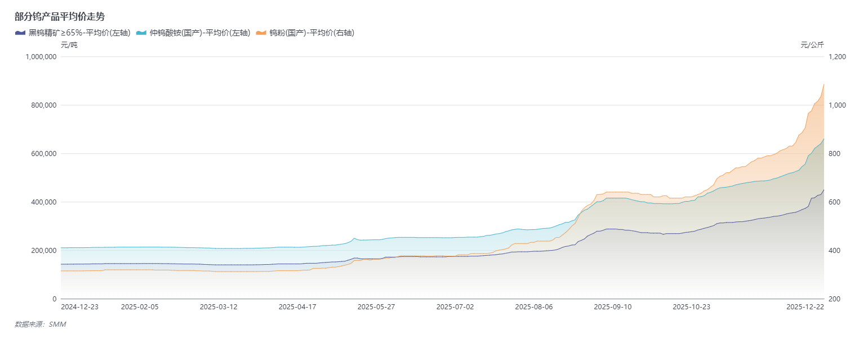The width and height of the screenshot is (868, 338).
Task: Click the 数据来源：SMM source text
Action: click(x=40, y=324)
